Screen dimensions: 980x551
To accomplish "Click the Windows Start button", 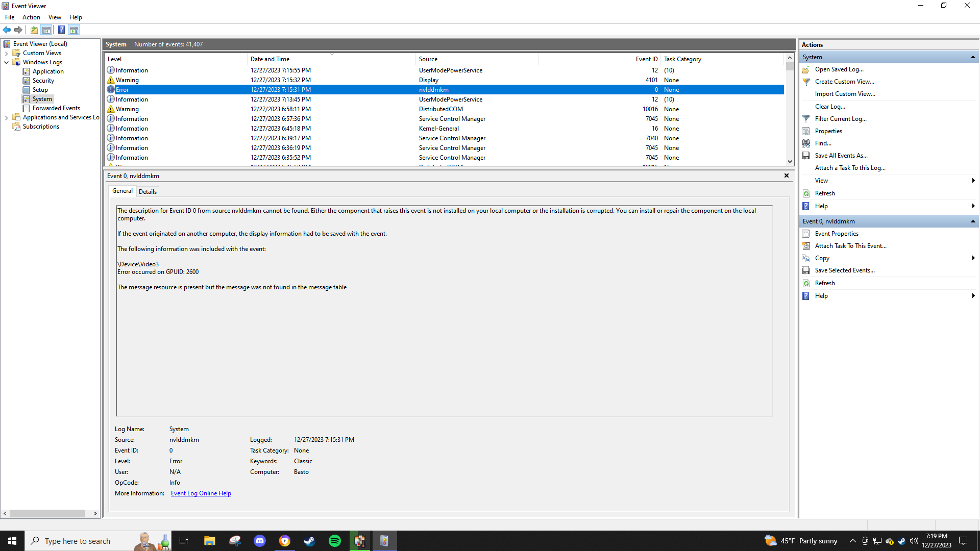I will tap(12, 541).
